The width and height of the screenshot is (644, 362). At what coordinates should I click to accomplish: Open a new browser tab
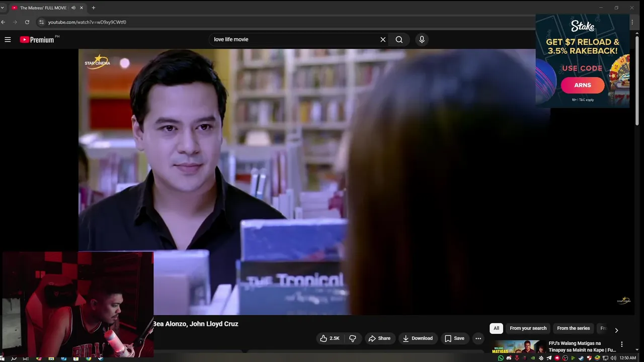pos(94,8)
